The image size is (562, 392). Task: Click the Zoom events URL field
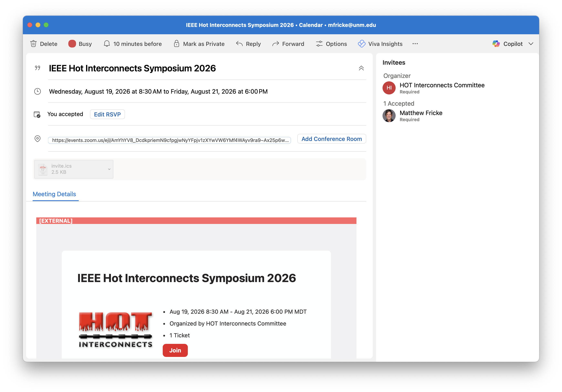(169, 140)
